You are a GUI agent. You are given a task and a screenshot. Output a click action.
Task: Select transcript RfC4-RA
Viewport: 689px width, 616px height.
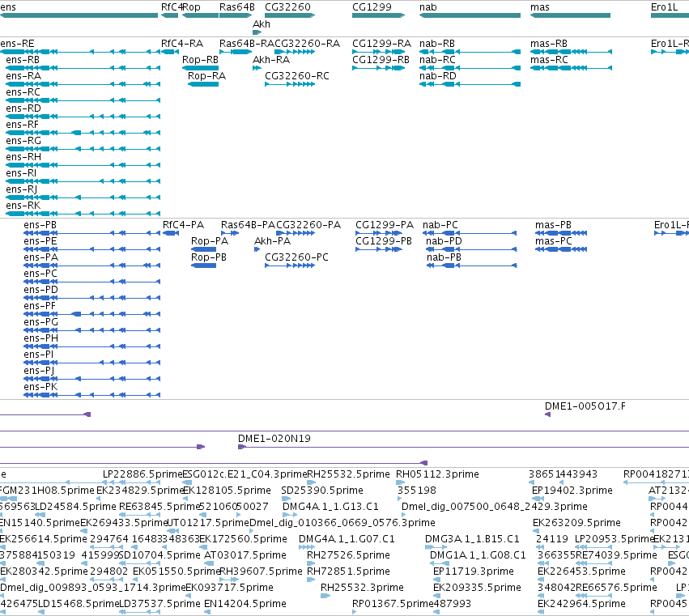(170, 52)
